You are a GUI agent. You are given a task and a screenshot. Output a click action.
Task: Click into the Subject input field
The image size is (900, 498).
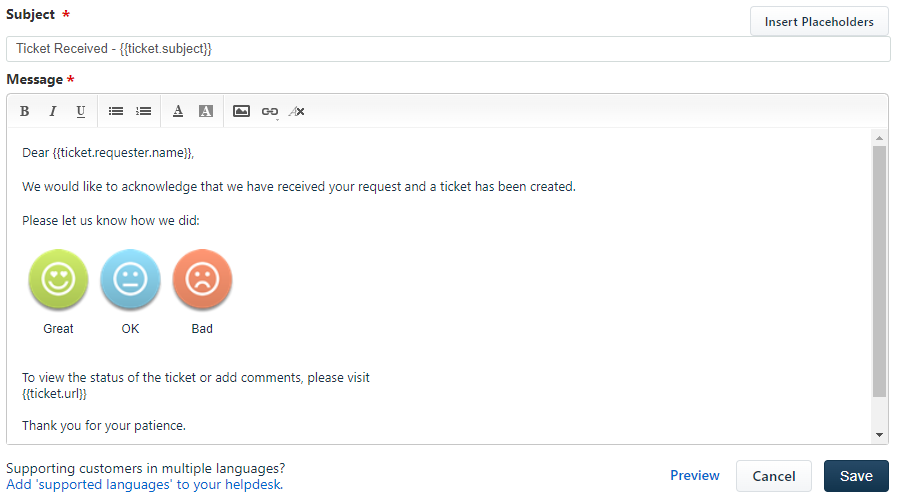448,49
